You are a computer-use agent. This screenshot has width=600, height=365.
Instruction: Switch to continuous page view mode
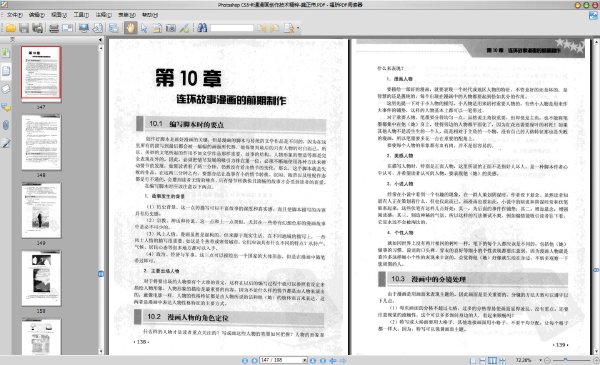pyautogui.click(x=483, y=360)
